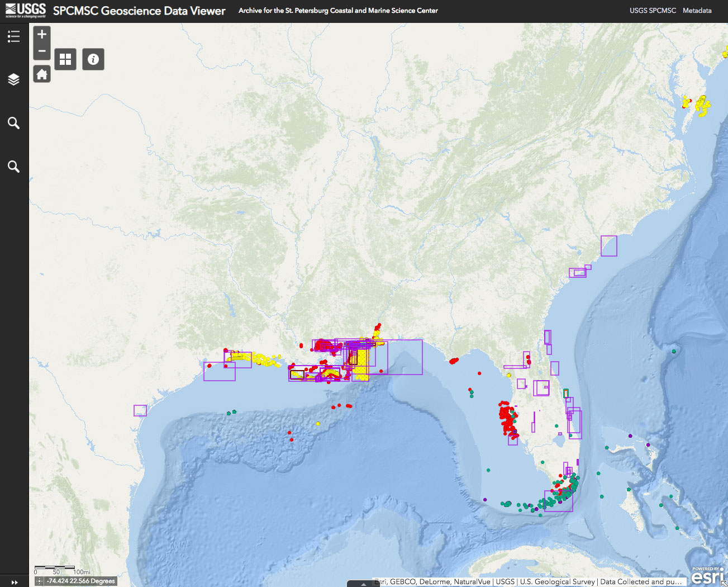The width and height of the screenshot is (728, 587).
Task: Zoom out with the minus button
Action: coord(42,51)
